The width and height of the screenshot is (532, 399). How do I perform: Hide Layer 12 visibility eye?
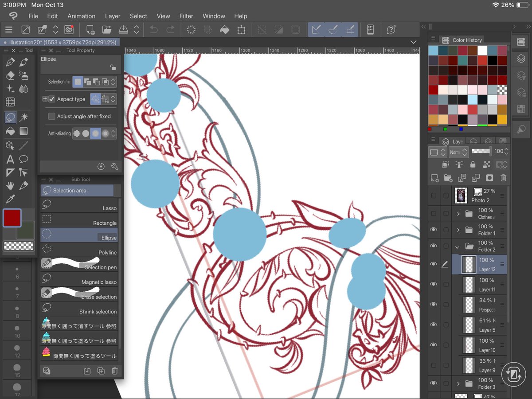click(434, 264)
